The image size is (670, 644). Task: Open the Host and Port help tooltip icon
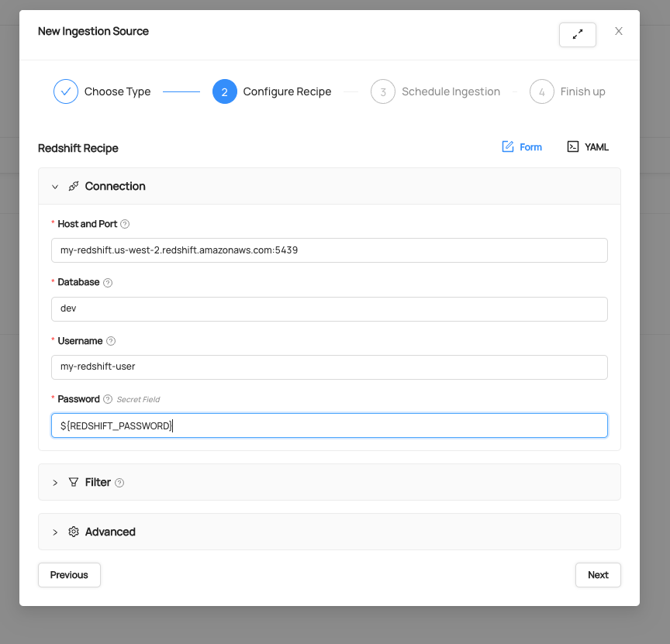125,224
